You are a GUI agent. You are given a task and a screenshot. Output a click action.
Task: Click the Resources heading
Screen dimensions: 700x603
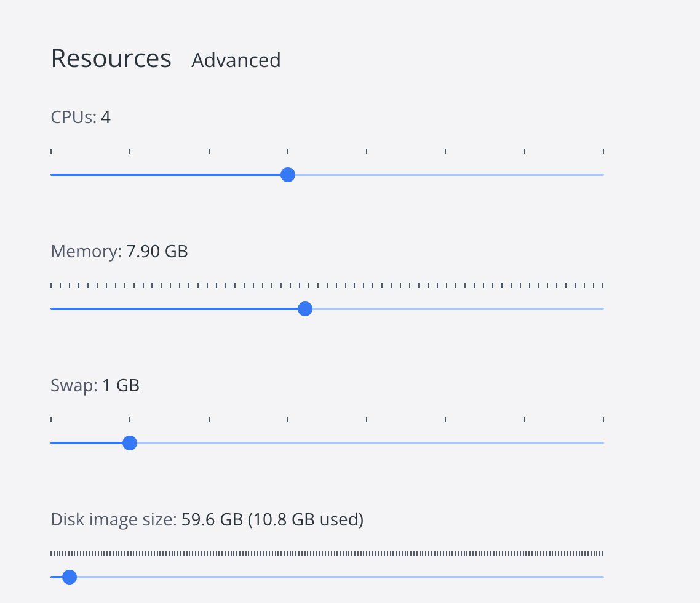tap(111, 58)
